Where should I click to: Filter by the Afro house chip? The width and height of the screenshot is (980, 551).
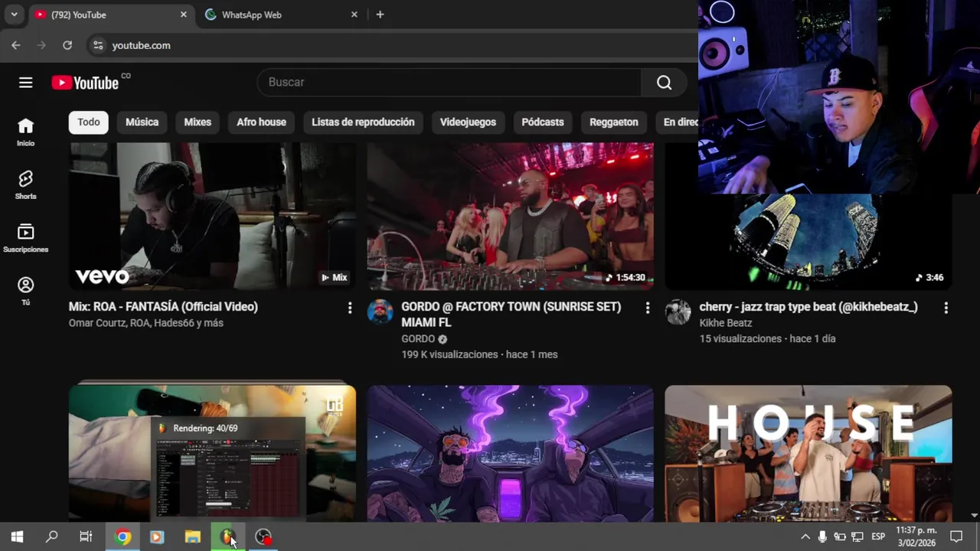coord(261,122)
